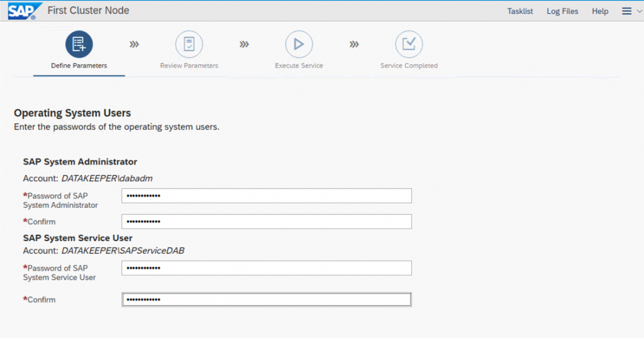Select the Define Parameters step icon
644x338 pixels.
(x=79, y=44)
